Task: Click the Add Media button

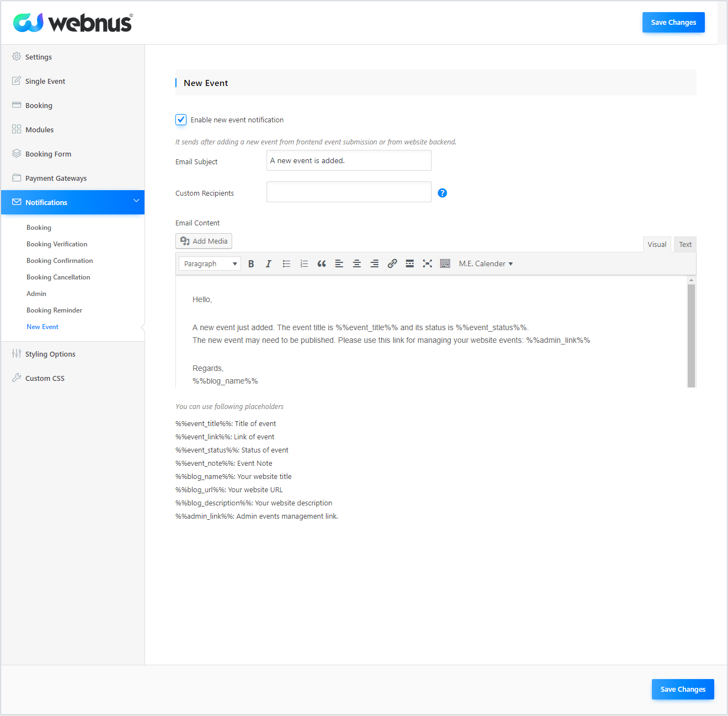Action: (x=204, y=241)
